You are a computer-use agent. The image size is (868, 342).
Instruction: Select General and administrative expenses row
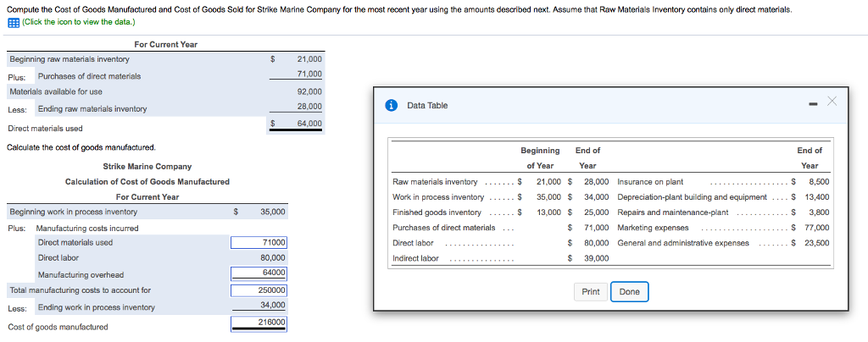pyautogui.click(x=723, y=243)
